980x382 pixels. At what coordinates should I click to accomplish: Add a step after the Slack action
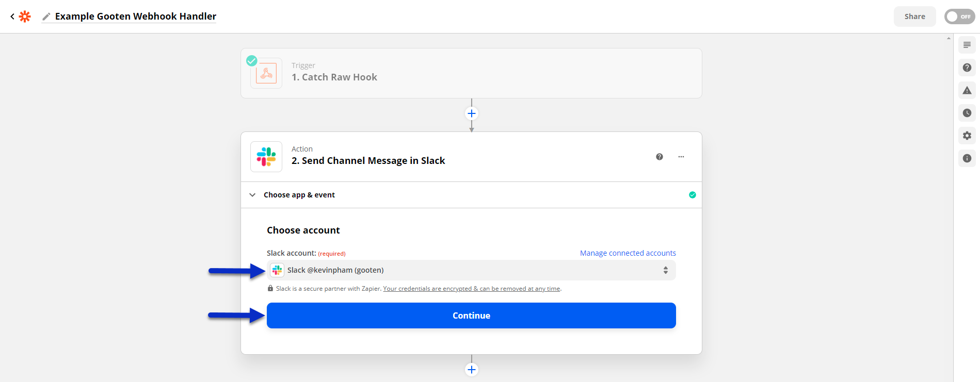(472, 370)
